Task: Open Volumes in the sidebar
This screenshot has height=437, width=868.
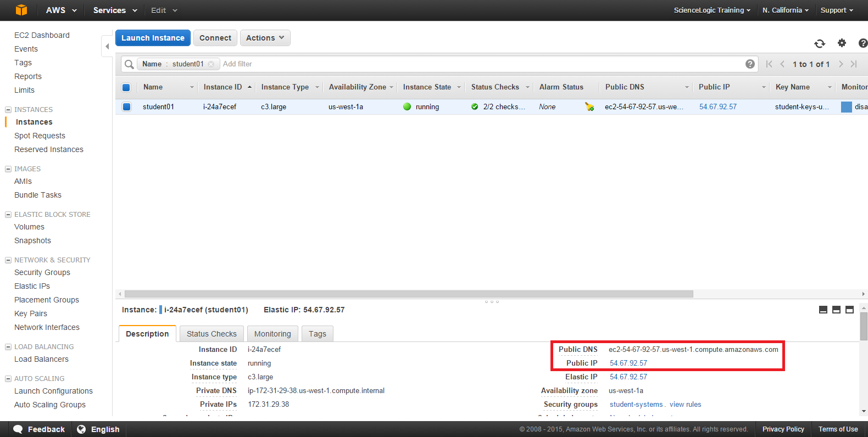Action: pos(29,227)
